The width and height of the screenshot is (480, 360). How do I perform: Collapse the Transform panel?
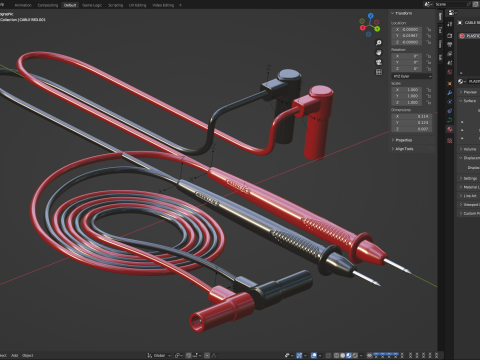(402, 13)
